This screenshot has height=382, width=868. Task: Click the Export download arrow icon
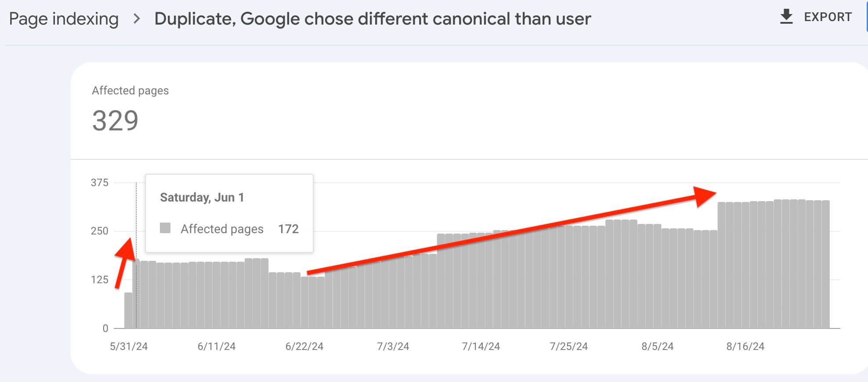point(786,17)
